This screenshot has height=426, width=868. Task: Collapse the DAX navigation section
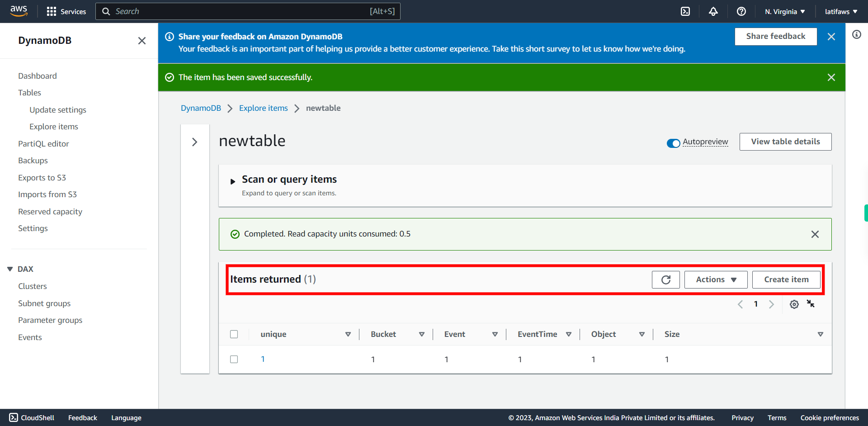(x=10, y=269)
